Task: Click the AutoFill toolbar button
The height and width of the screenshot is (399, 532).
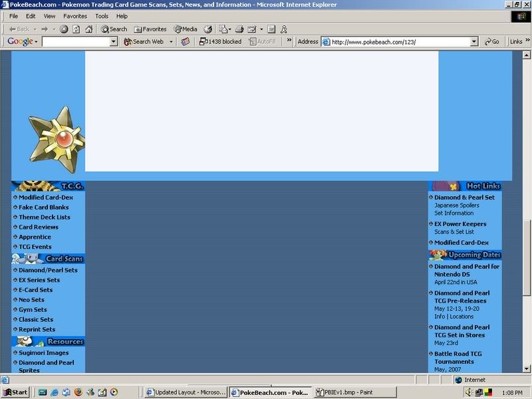Action: 262,41
